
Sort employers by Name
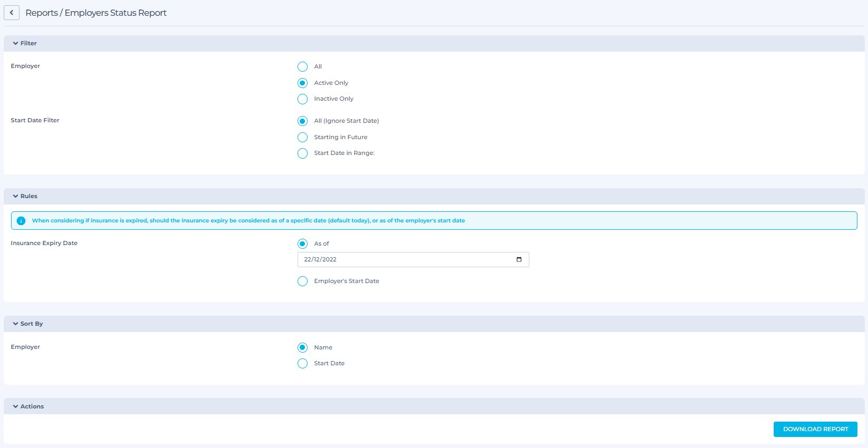(x=302, y=347)
